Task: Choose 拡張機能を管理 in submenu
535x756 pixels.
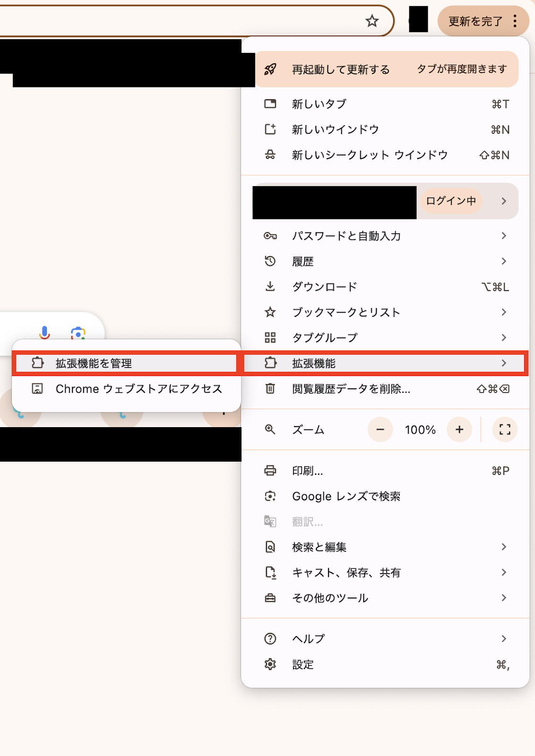Action: tap(126, 363)
